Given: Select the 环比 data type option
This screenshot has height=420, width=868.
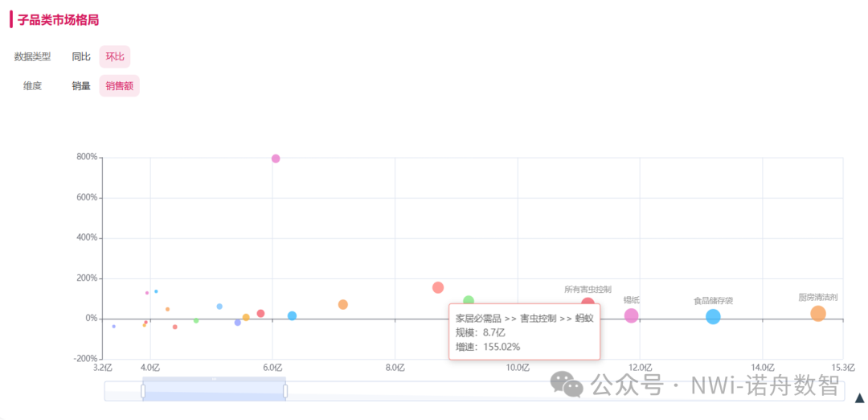Looking at the screenshot, I should coord(115,56).
